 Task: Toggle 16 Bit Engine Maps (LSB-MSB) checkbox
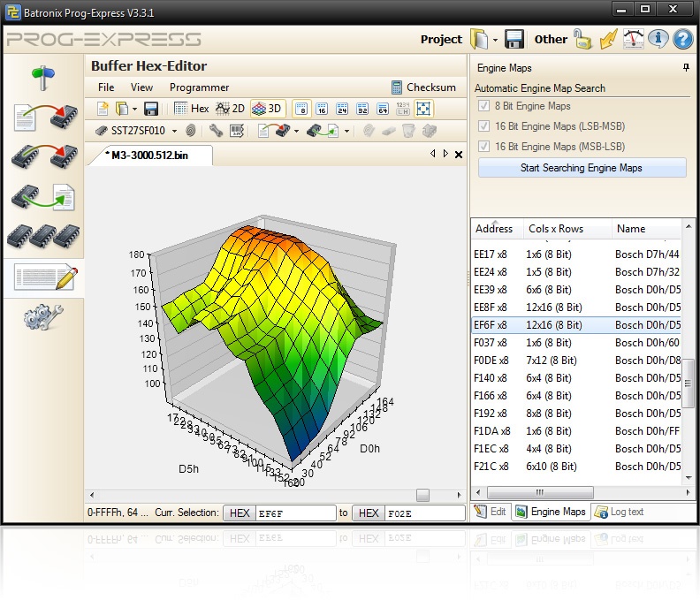[x=483, y=126]
